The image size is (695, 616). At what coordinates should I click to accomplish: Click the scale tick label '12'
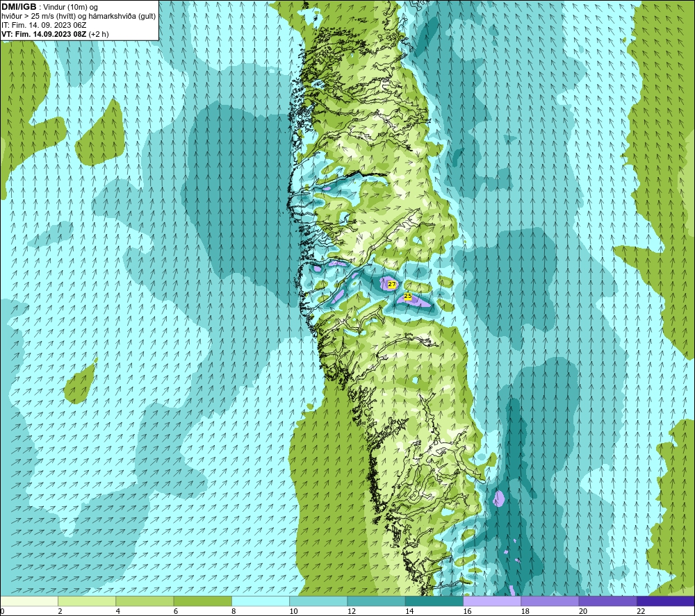(x=352, y=612)
